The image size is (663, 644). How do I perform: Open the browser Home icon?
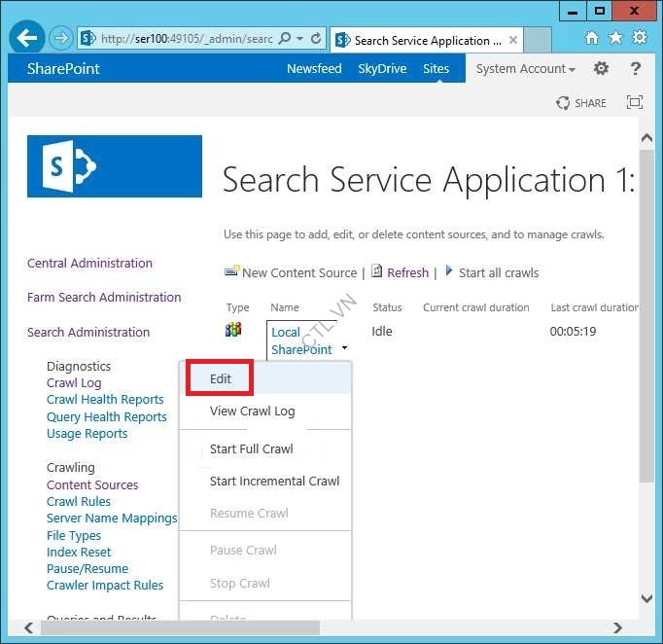point(592,39)
